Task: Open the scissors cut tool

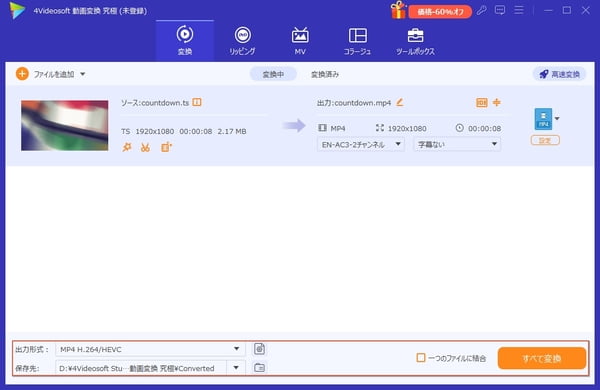Action: pos(145,147)
